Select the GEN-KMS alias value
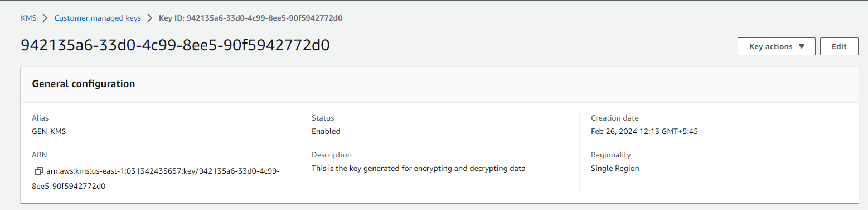Viewport: 868px width, 210px height. pos(49,132)
